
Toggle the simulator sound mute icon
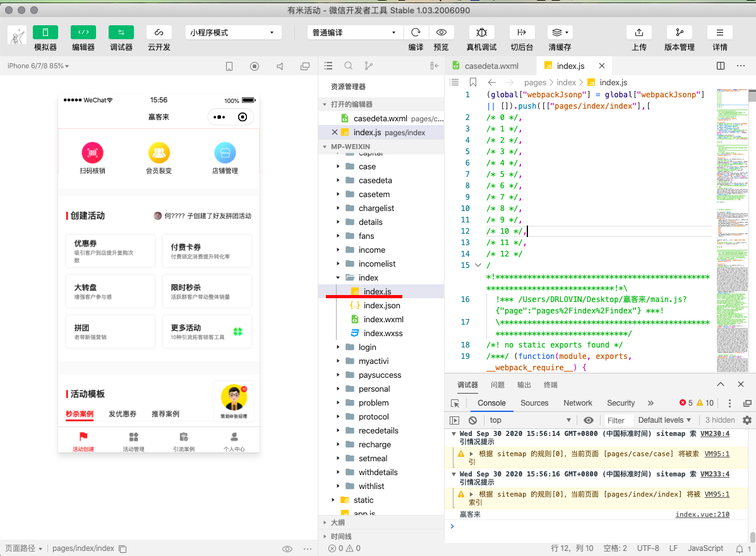280,66
